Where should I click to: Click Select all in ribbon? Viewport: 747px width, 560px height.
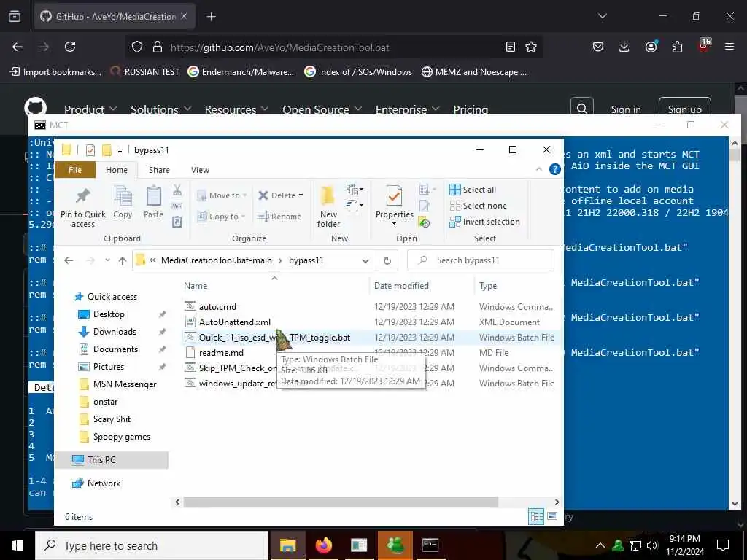(473, 190)
